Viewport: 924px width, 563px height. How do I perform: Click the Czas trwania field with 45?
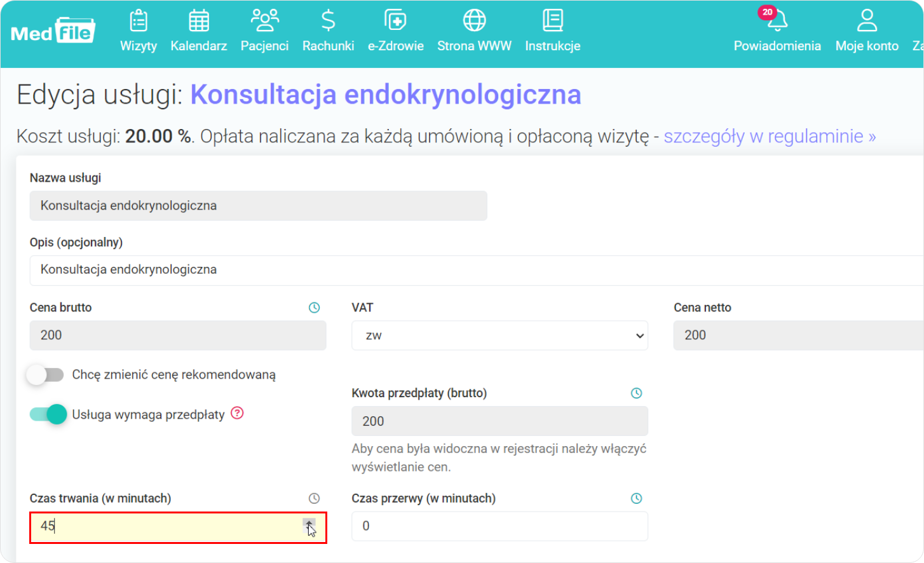178,527
